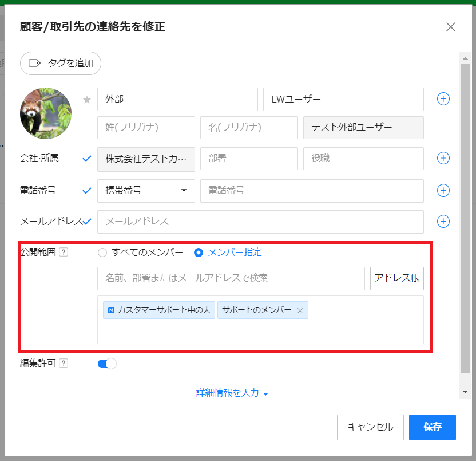Toggle the 編集許可 switch
Screen dimensions: 476x461
pos(107,364)
